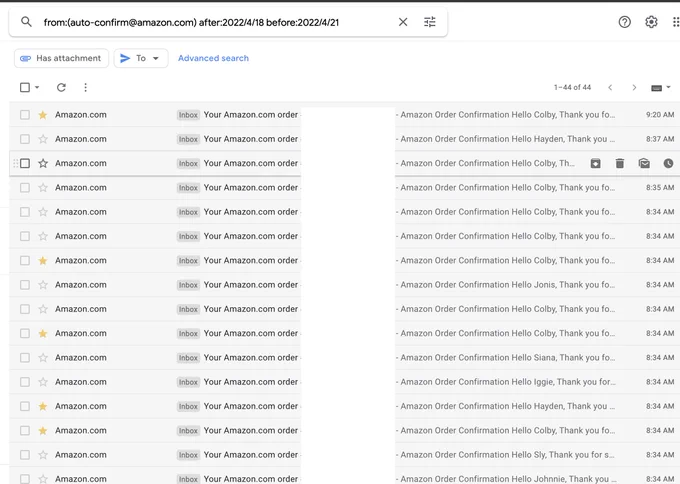Check the Hello Siana email checkbox

coord(25,358)
